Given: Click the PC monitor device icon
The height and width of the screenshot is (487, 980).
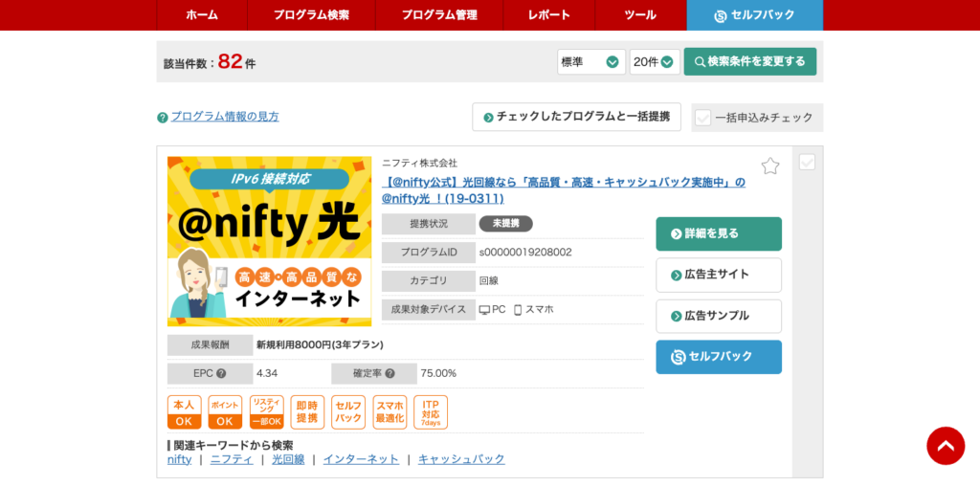Looking at the screenshot, I should (x=485, y=309).
